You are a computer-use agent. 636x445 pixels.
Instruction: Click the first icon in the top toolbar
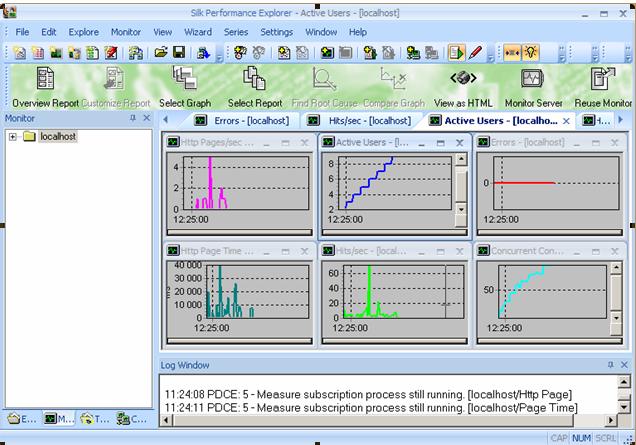coord(20,53)
